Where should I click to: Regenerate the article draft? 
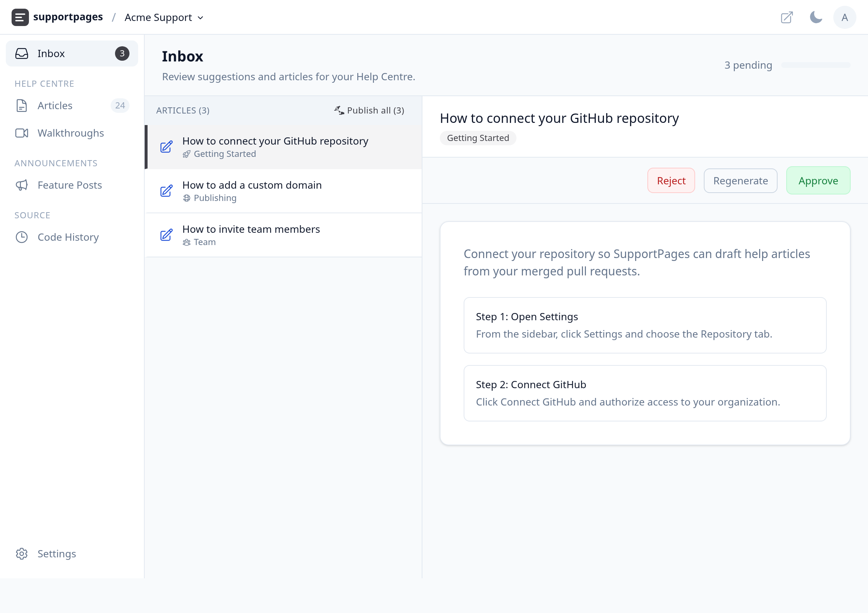[740, 180]
